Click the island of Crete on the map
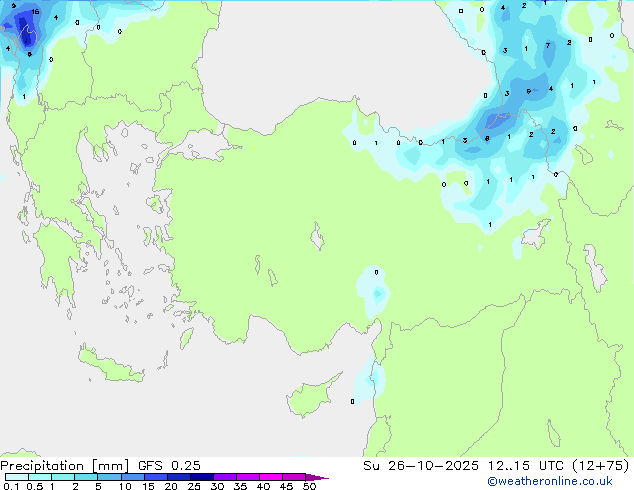634x490 pixels. point(110,365)
